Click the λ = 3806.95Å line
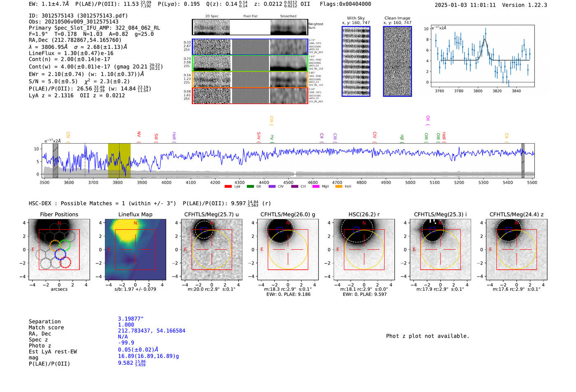Image resolution: width=576 pixels, height=392 pixels. point(78,47)
